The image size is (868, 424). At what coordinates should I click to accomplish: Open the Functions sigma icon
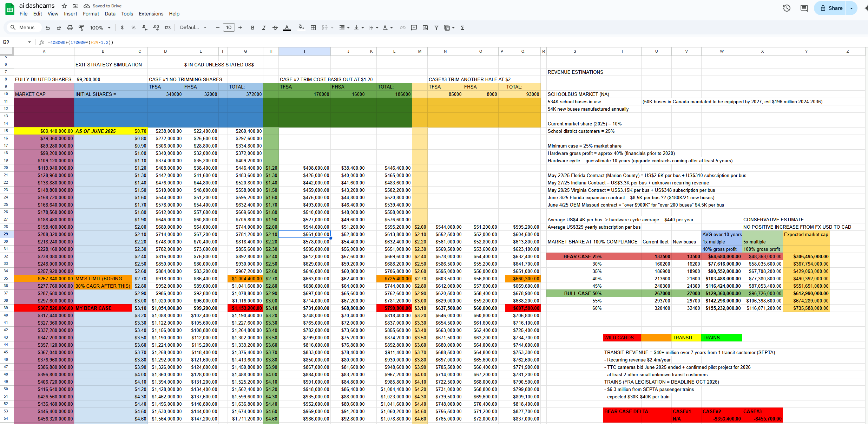pos(462,28)
